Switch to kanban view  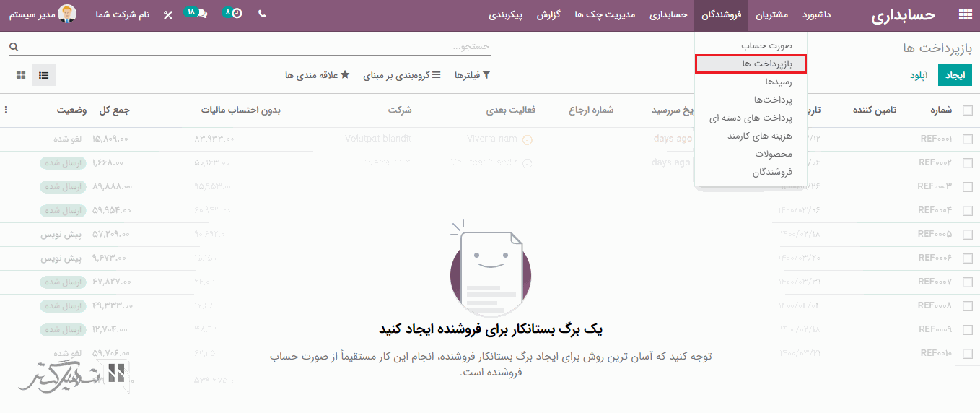21,75
